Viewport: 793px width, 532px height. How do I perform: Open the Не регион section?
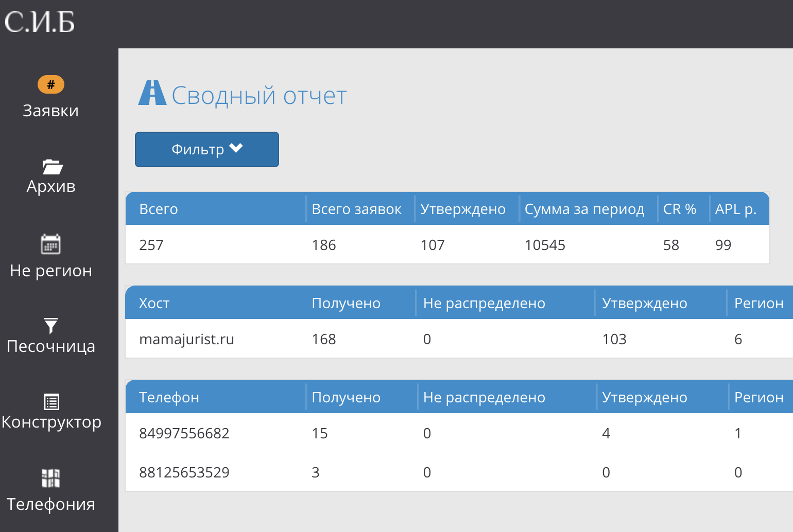click(51, 271)
